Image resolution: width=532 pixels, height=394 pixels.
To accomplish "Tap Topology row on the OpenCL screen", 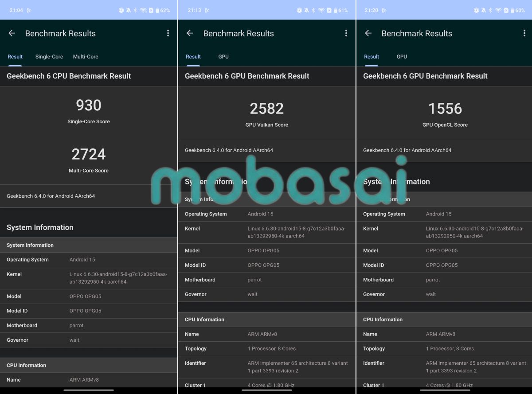I will click(x=444, y=349).
